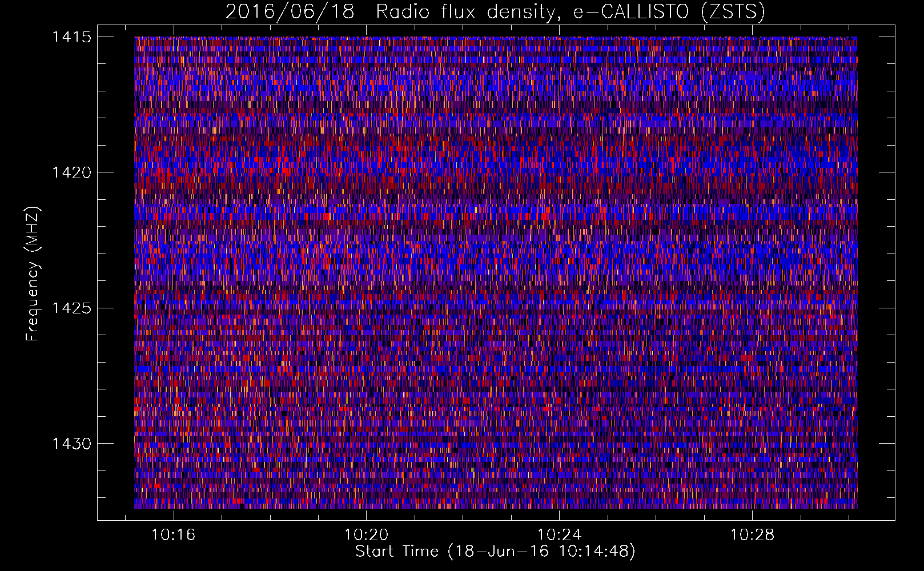Click the 10:20 time axis label

pyautogui.click(x=366, y=535)
